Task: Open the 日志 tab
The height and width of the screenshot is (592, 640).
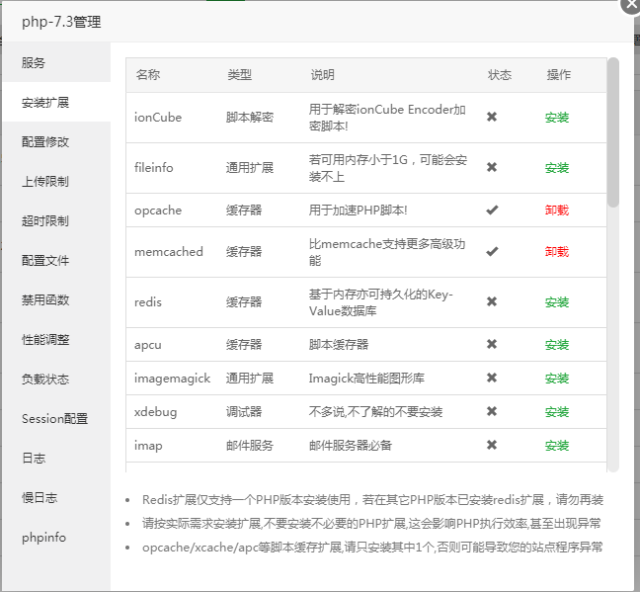Action: (56, 458)
